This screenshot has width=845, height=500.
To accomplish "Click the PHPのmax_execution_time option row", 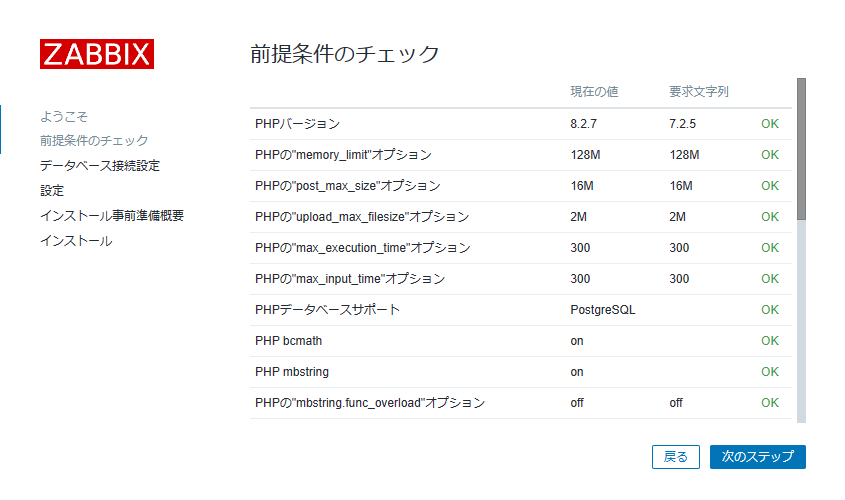I will [521, 248].
